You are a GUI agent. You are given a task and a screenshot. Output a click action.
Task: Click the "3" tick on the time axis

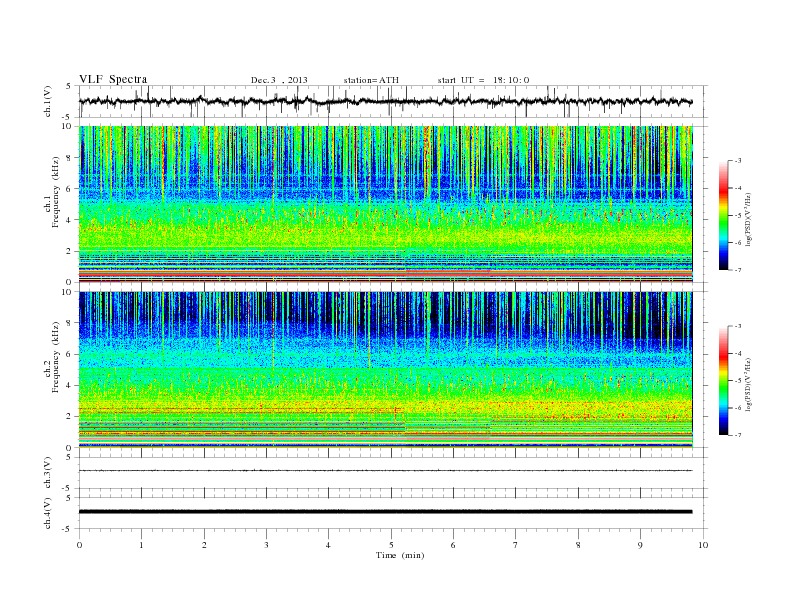pyautogui.click(x=266, y=545)
